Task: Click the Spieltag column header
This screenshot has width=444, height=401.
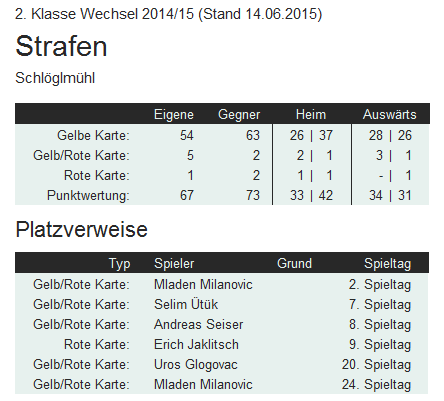Action: pos(387,264)
